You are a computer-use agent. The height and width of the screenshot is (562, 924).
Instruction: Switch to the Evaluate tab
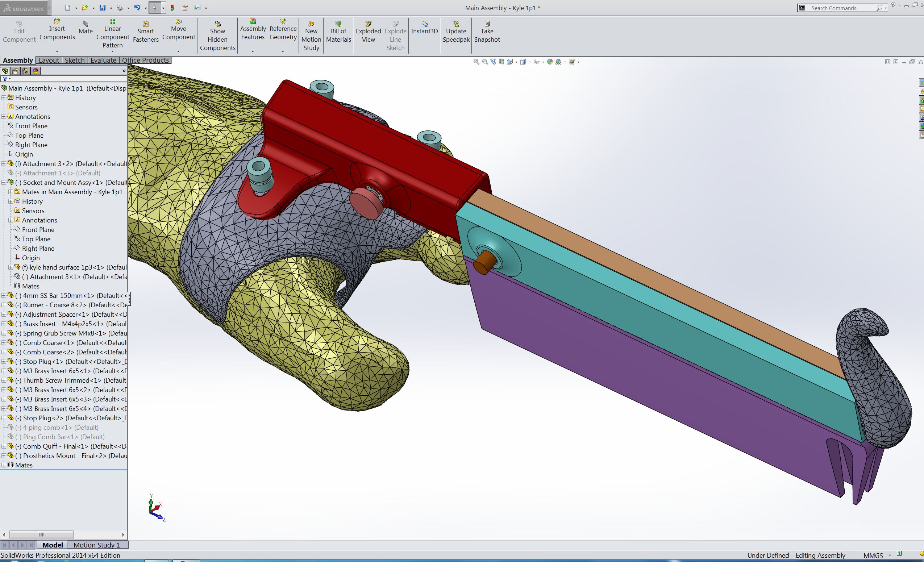point(103,61)
